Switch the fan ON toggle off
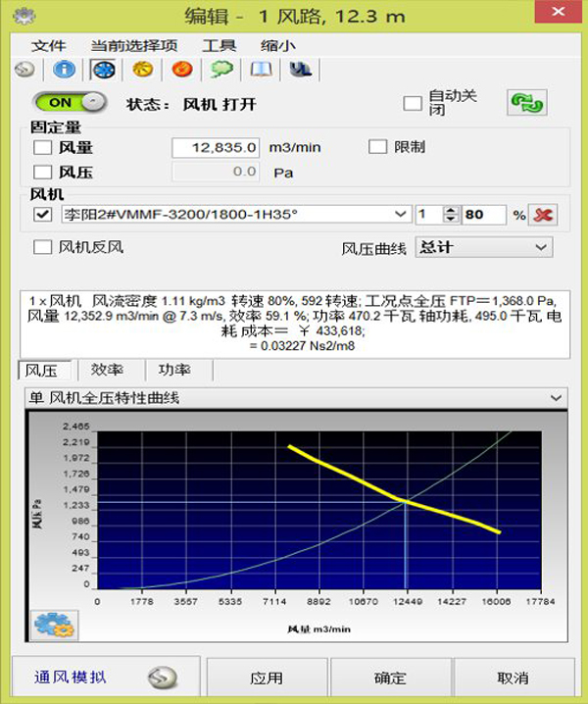The image size is (588, 704). [70, 102]
